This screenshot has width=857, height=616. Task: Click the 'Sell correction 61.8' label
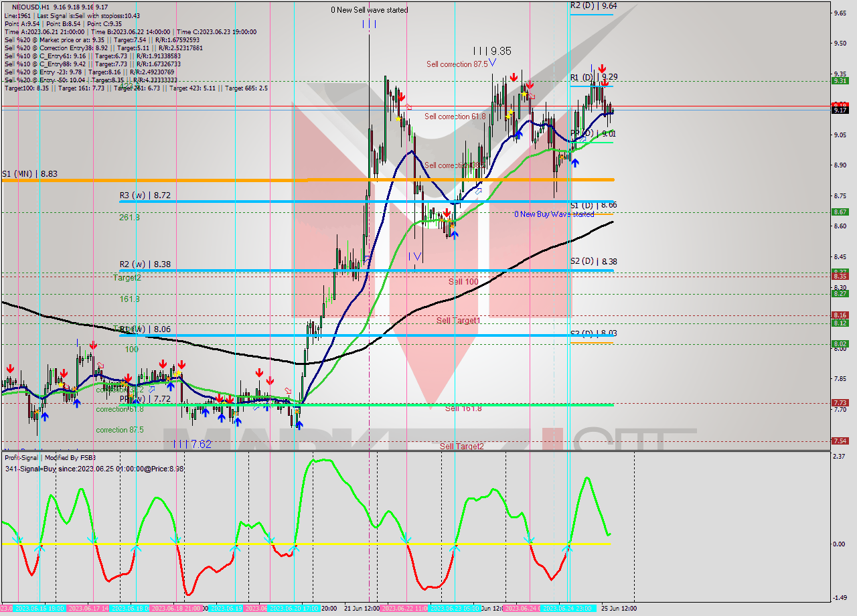click(x=455, y=117)
